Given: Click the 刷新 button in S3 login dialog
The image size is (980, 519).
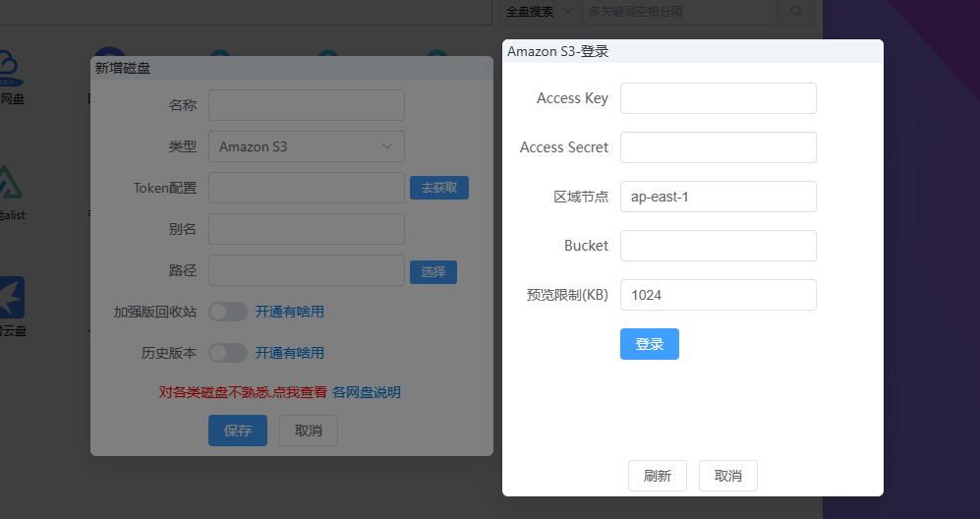Looking at the screenshot, I should coord(658,476).
